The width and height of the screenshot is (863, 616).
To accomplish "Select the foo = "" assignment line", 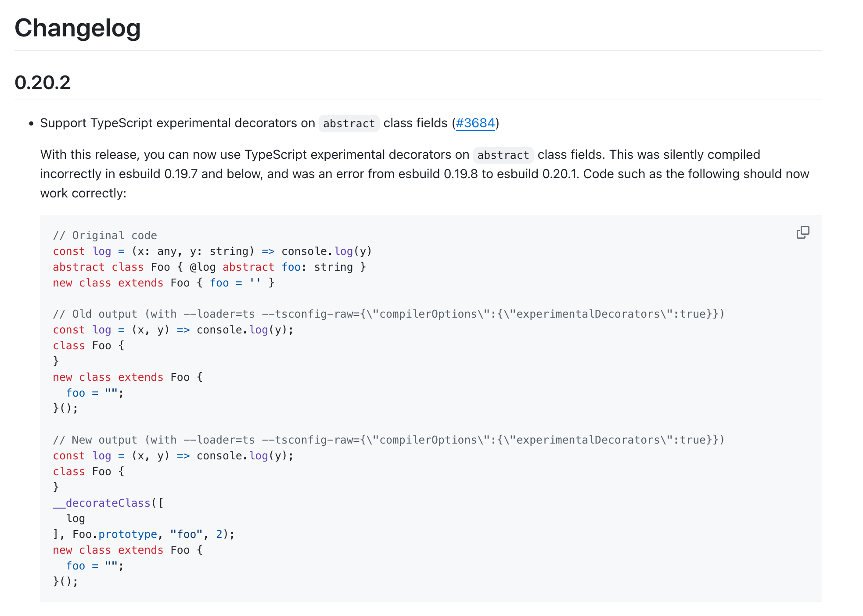I will [x=88, y=393].
